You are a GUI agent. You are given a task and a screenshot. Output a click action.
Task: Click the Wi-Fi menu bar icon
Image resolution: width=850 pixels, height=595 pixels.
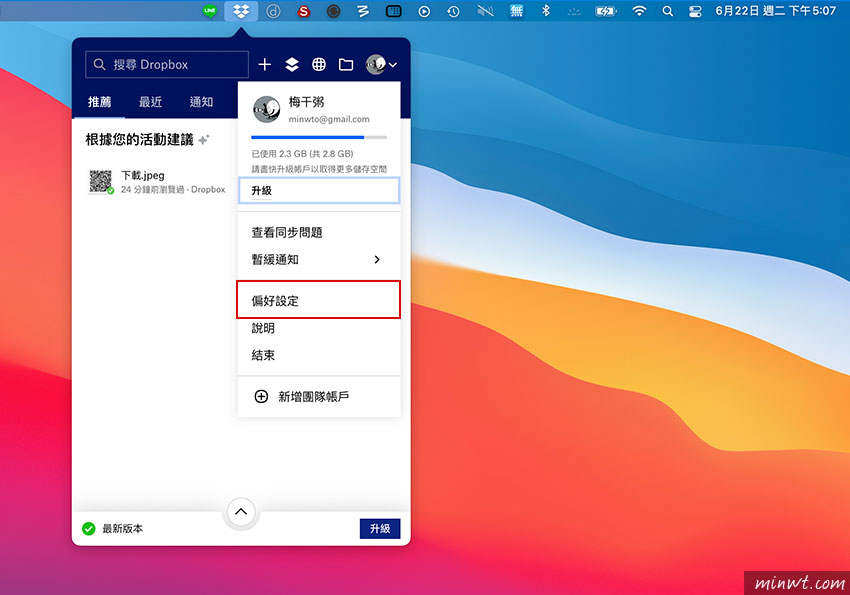(640, 11)
